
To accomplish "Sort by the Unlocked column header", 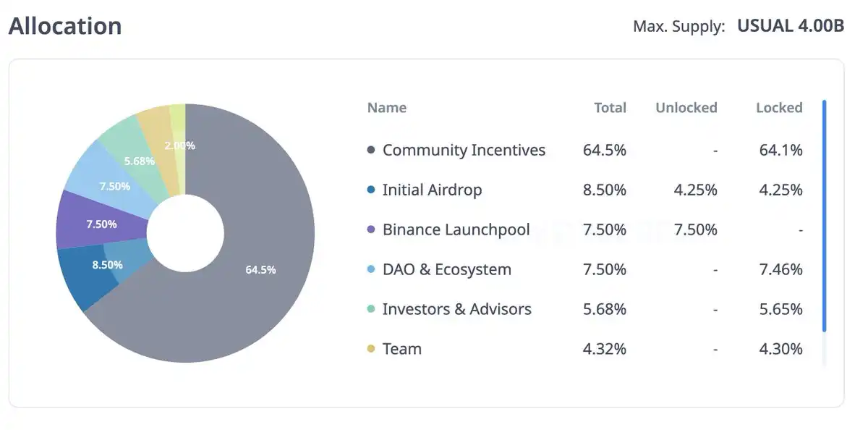I will [x=686, y=108].
